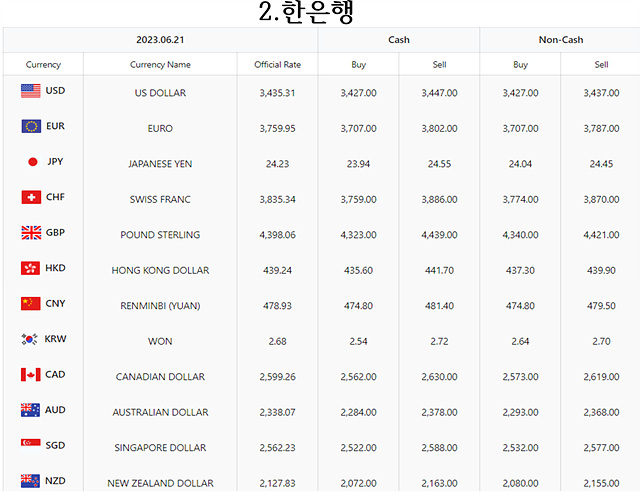Image resolution: width=640 pixels, height=492 pixels.
Task: Select the Currency Name column header
Action: pos(160,65)
